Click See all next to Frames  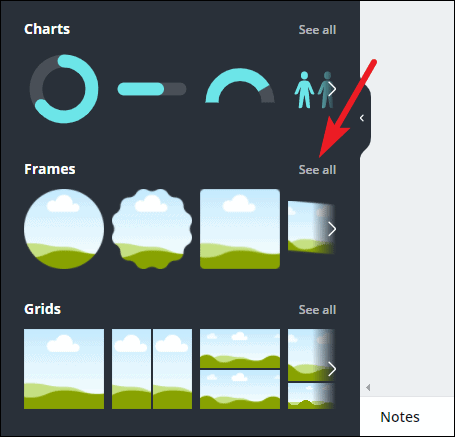(x=317, y=170)
